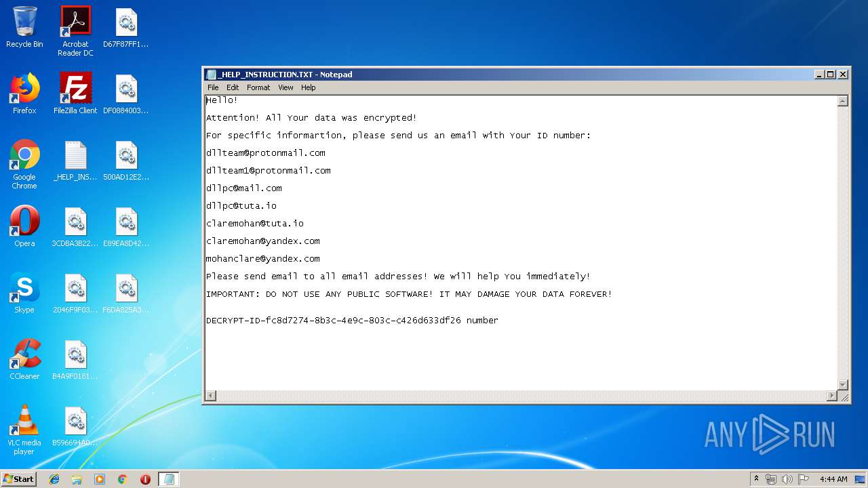
Task: Open the Notepad Format menu
Action: point(258,87)
